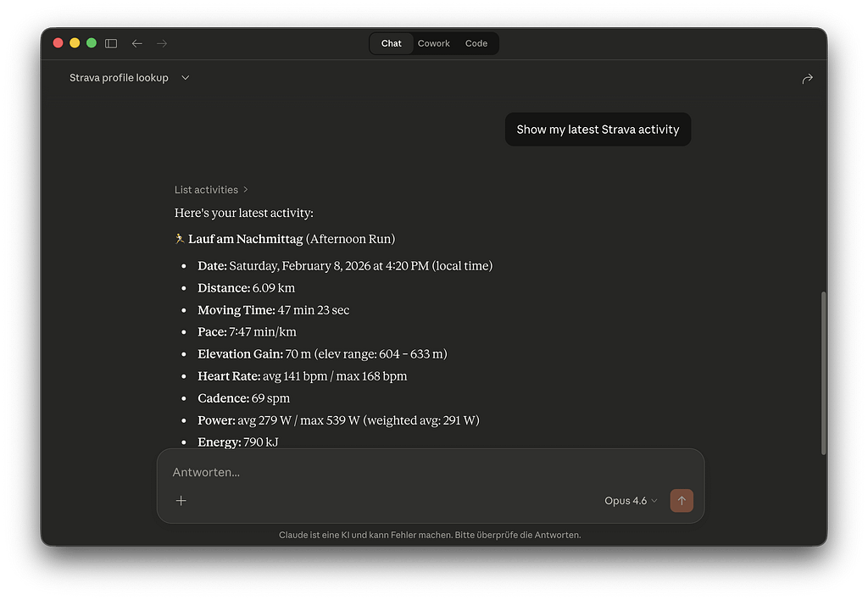Click the 'Here's your latest activity:' text
868x600 pixels.
click(x=243, y=213)
